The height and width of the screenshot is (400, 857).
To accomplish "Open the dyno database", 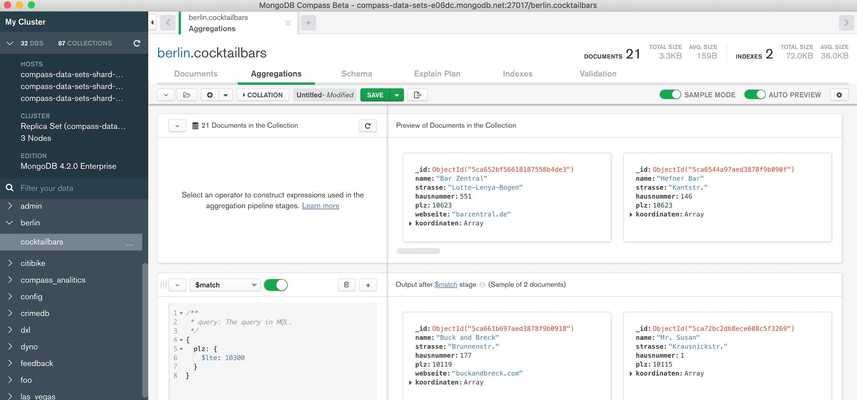I will (x=29, y=347).
